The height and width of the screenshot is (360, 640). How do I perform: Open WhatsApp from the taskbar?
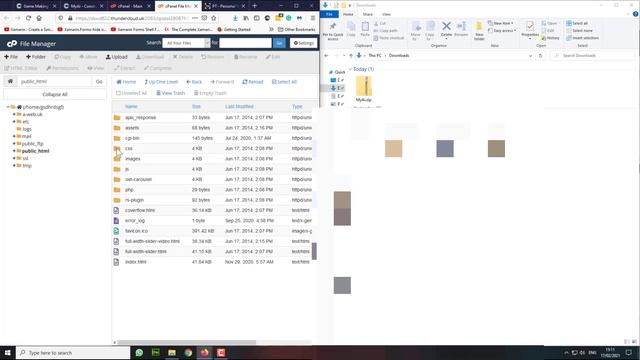pos(139,353)
